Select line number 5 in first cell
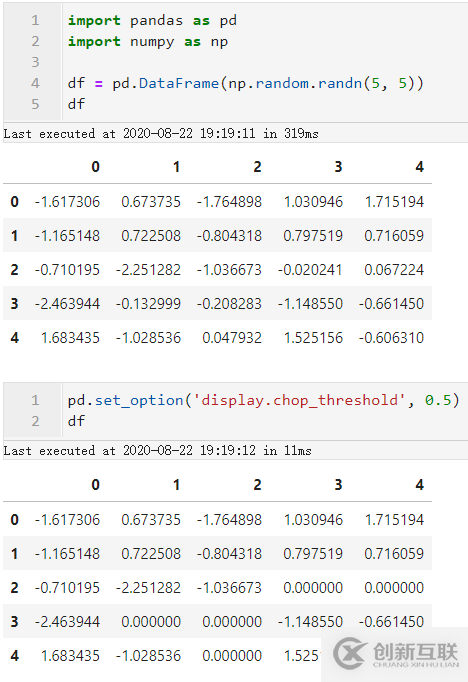Viewport: 468px width, 682px height. (x=35, y=104)
